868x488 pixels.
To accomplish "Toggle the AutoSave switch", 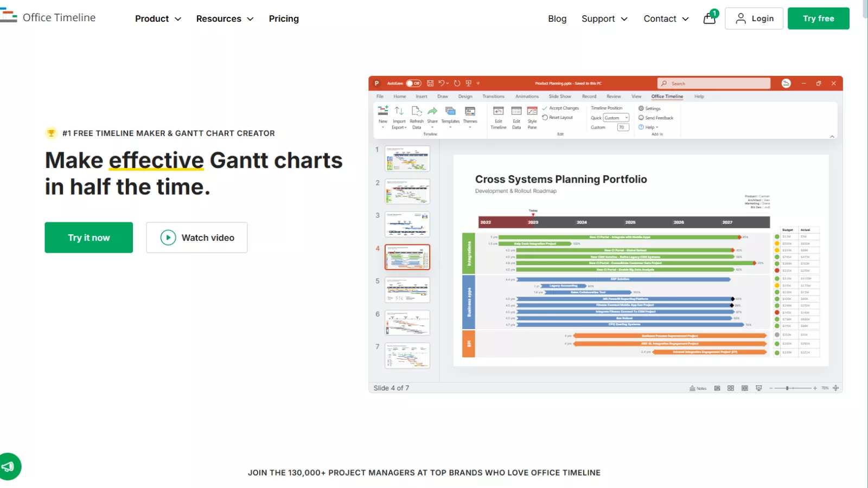I will 413,84.
